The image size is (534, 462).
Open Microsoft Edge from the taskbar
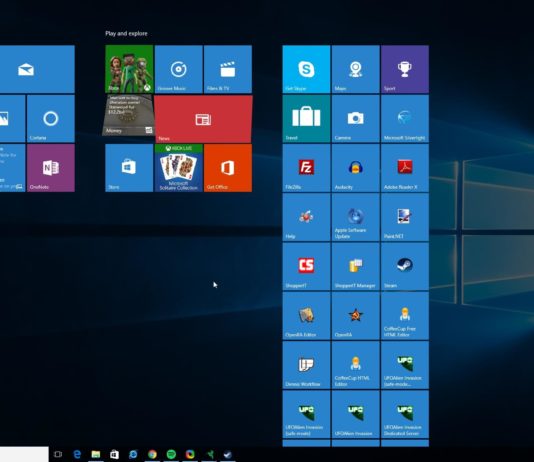[77, 454]
